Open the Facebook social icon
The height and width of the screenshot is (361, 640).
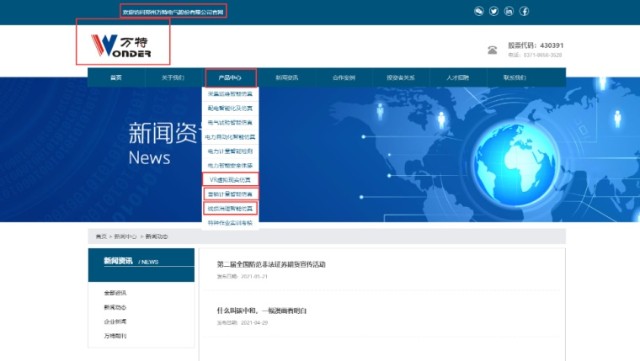click(x=524, y=11)
